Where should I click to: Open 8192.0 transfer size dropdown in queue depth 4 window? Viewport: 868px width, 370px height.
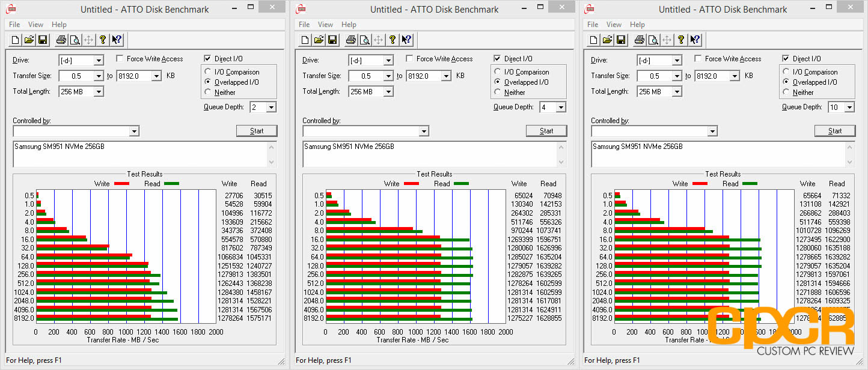446,76
